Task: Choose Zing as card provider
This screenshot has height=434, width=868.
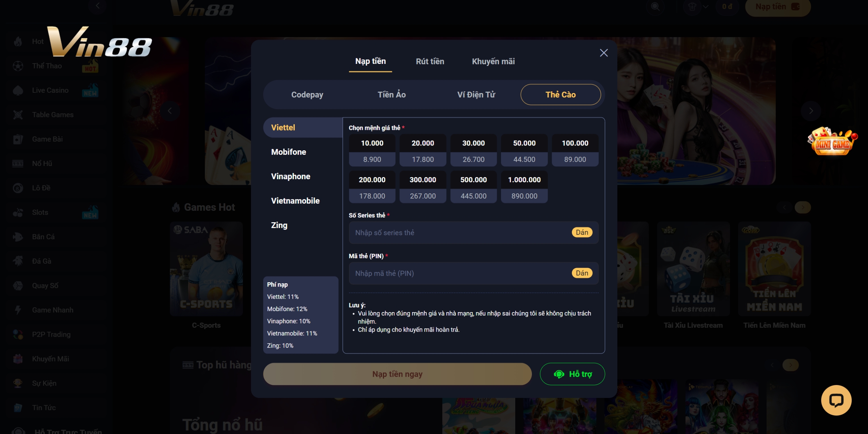Action: coord(303,225)
